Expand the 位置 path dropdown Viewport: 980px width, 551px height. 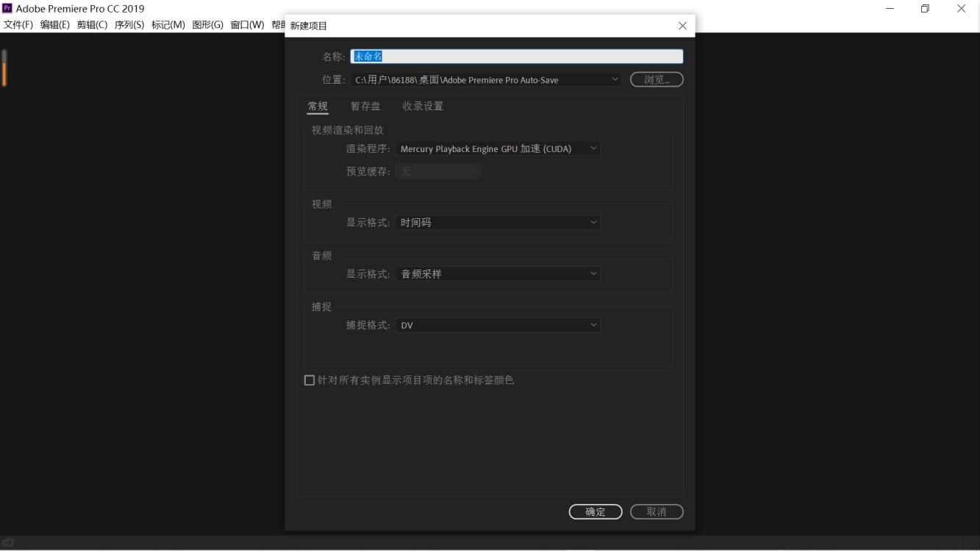point(616,79)
